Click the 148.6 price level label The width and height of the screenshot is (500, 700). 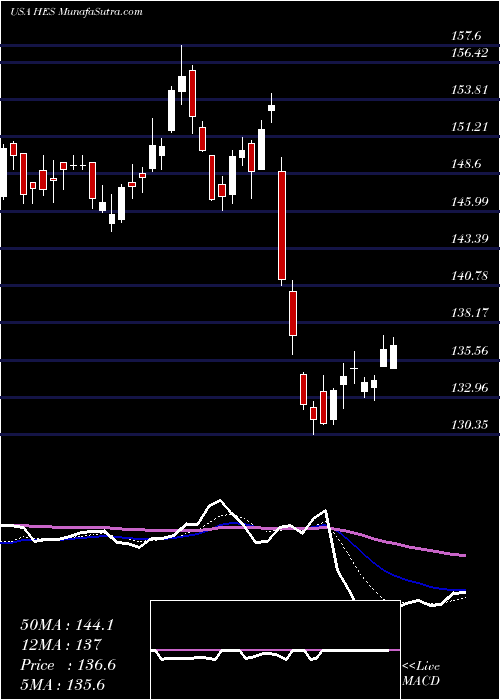[468, 164]
